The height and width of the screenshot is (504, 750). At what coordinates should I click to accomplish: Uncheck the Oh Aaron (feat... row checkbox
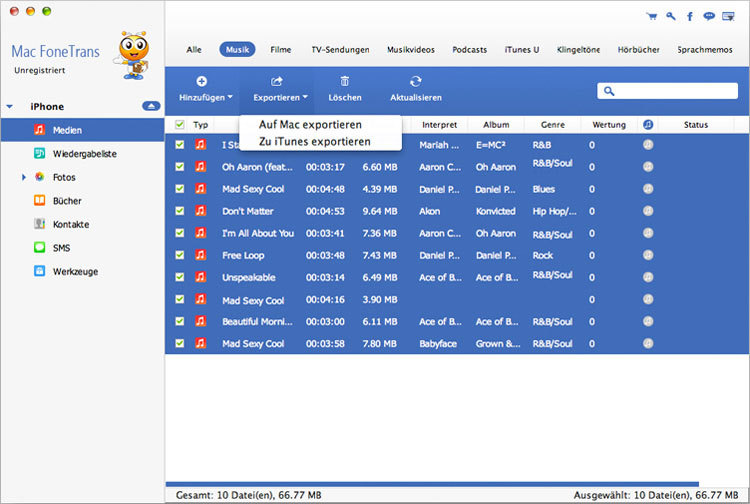tap(179, 166)
